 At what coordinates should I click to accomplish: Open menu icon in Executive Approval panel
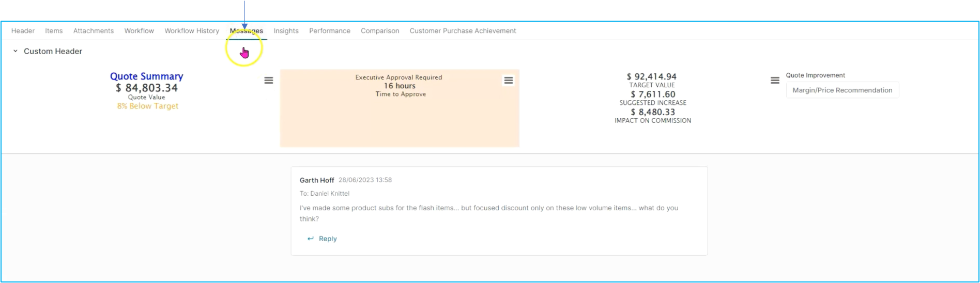(509, 81)
